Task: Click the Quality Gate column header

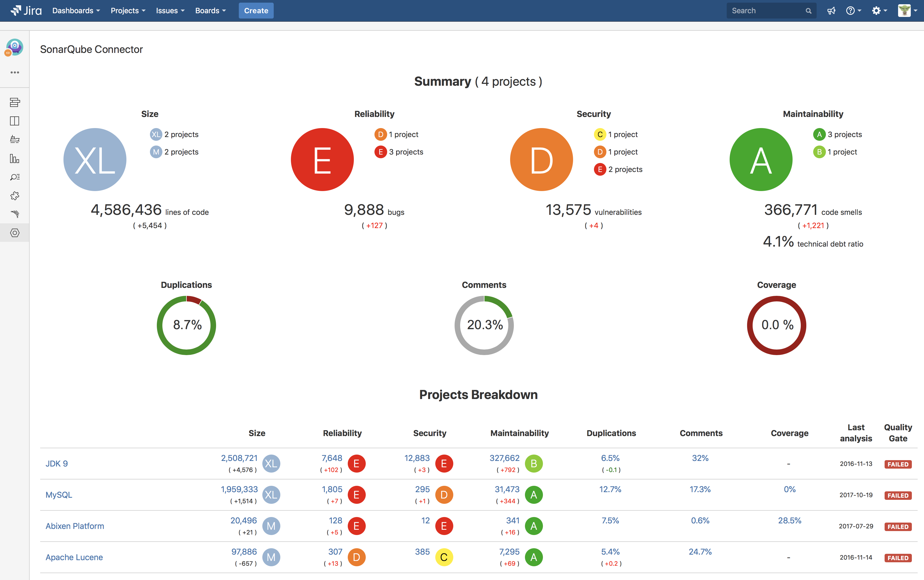Action: [x=898, y=433]
